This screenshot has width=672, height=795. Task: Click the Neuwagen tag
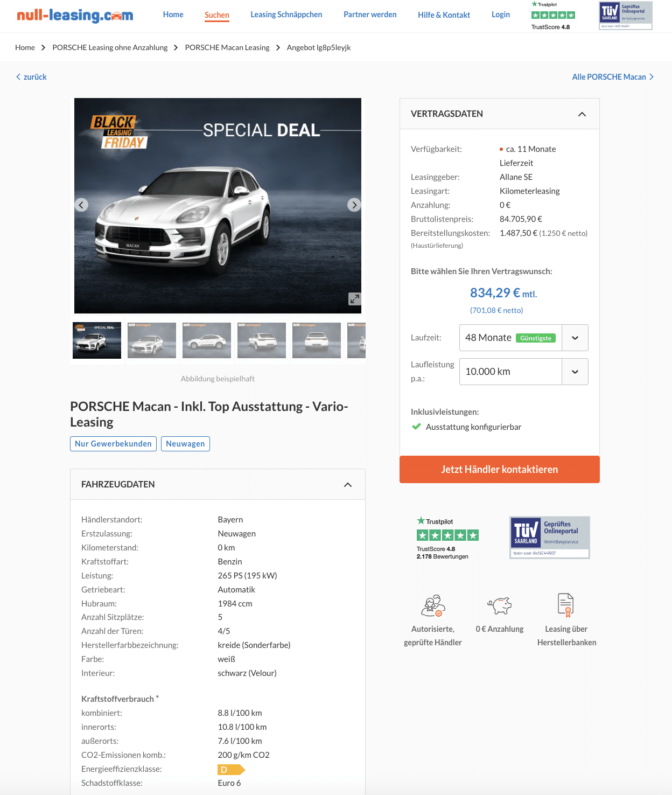tap(185, 444)
